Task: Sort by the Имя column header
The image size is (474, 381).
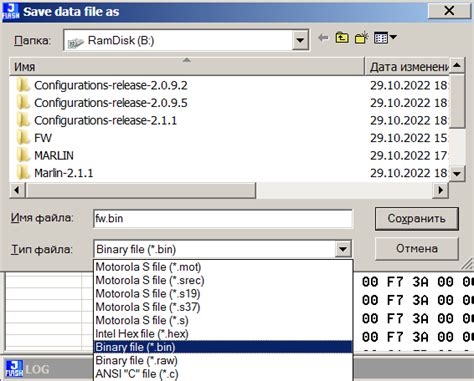Action: 187,67
